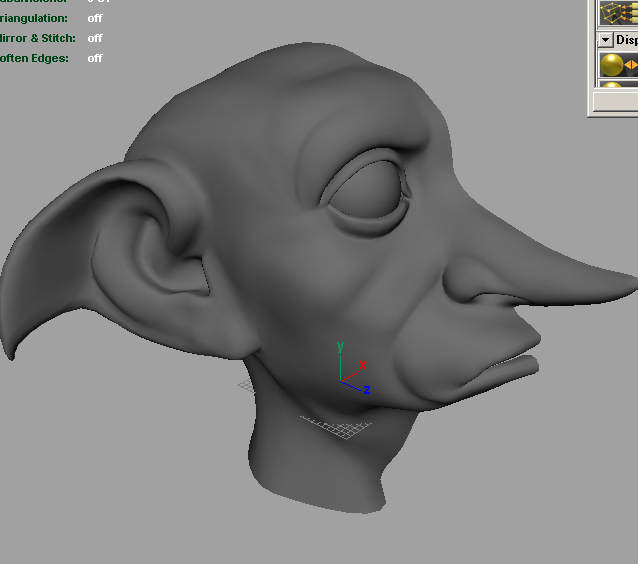Click the orange arrows beside the gold sphere
638x564 pixels.
(x=631, y=66)
